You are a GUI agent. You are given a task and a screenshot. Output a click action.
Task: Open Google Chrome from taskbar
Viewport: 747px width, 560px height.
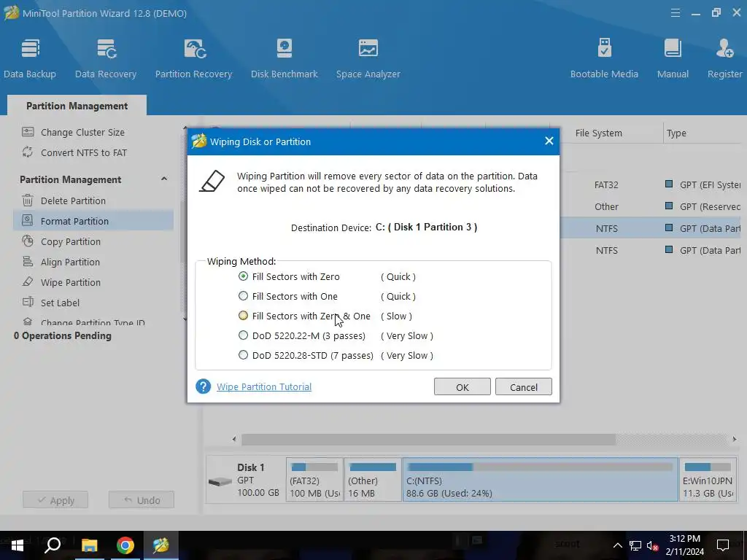click(125, 545)
